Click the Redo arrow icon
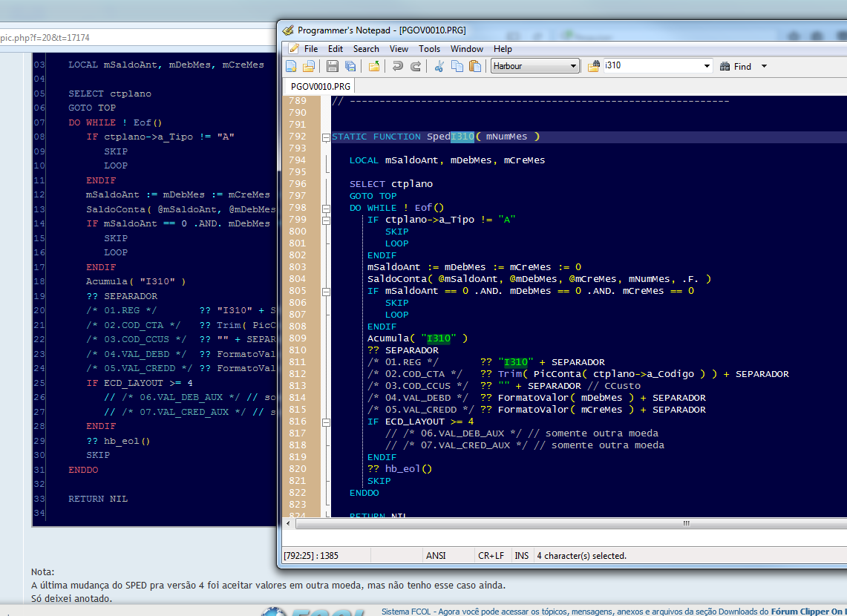 click(x=416, y=66)
